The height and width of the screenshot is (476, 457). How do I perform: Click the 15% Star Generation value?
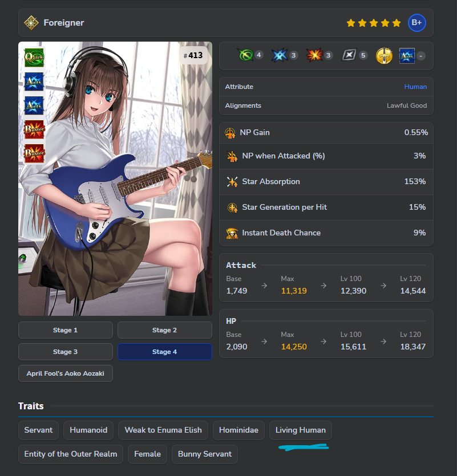pos(417,207)
